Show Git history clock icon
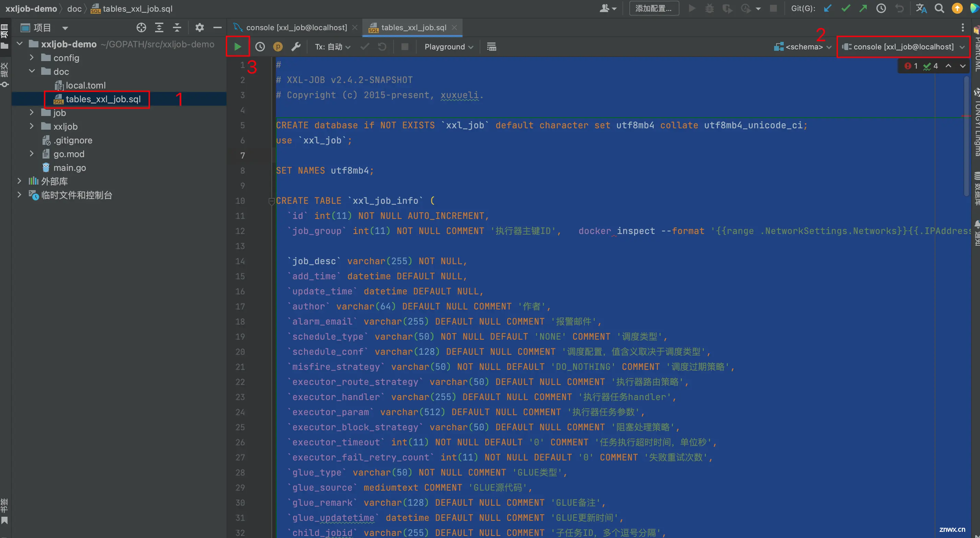980x538 pixels. (x=881, y=8)
